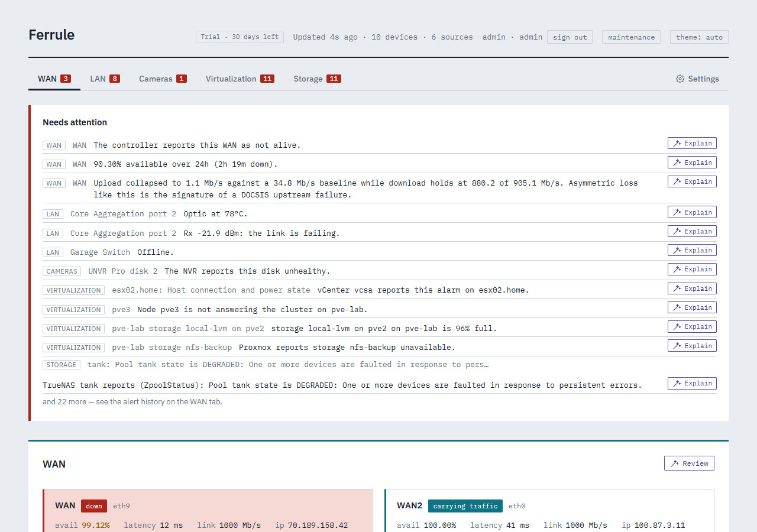
Task: Switch to the LAN tab
Action: click(x=105, y=79)
